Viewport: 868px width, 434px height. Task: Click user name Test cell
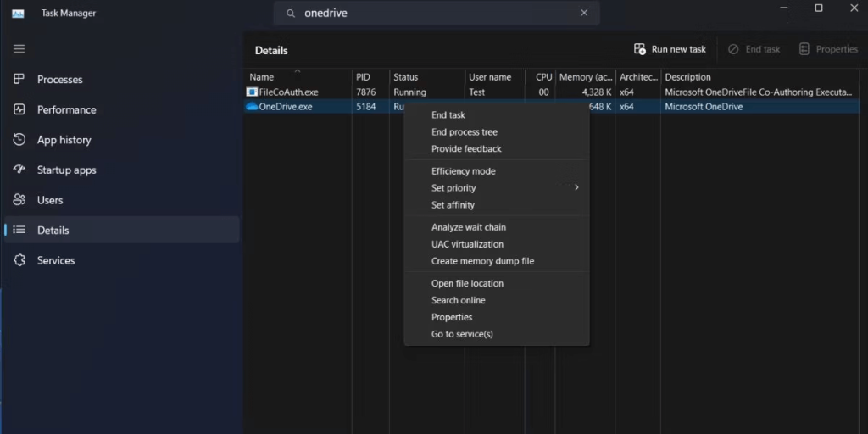pyautogui.click(x=476, y=92)
